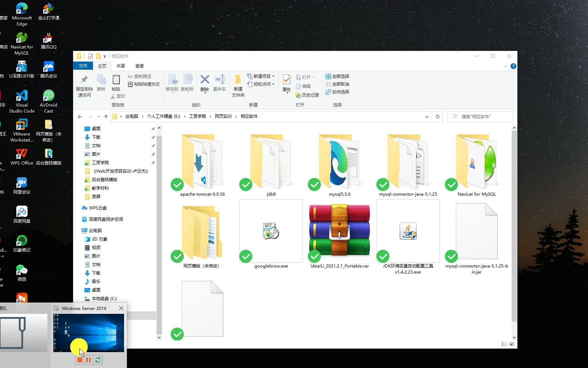Click the blue Help question icon
This screenshot has height=368, width=588.
coord(513,66)
